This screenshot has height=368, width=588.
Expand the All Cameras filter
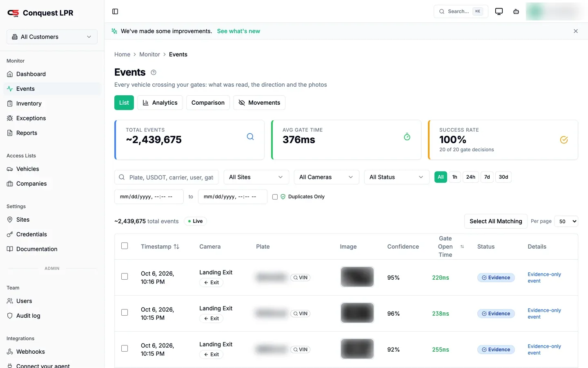click(327, 177)
